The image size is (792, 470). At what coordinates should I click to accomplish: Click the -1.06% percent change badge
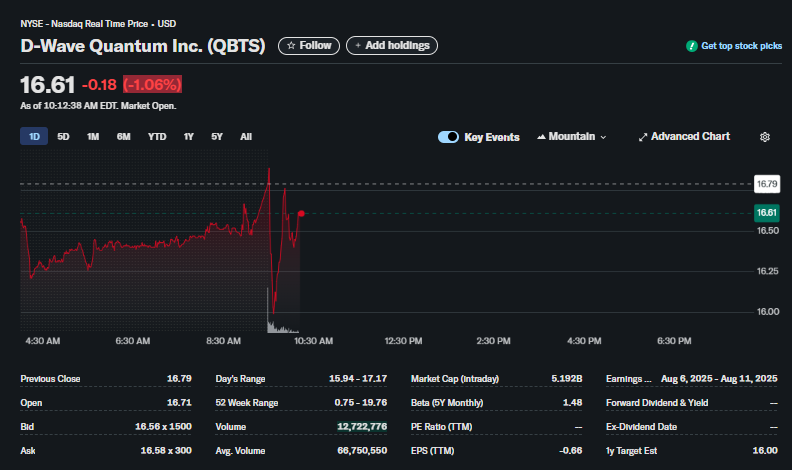(153, 84)
